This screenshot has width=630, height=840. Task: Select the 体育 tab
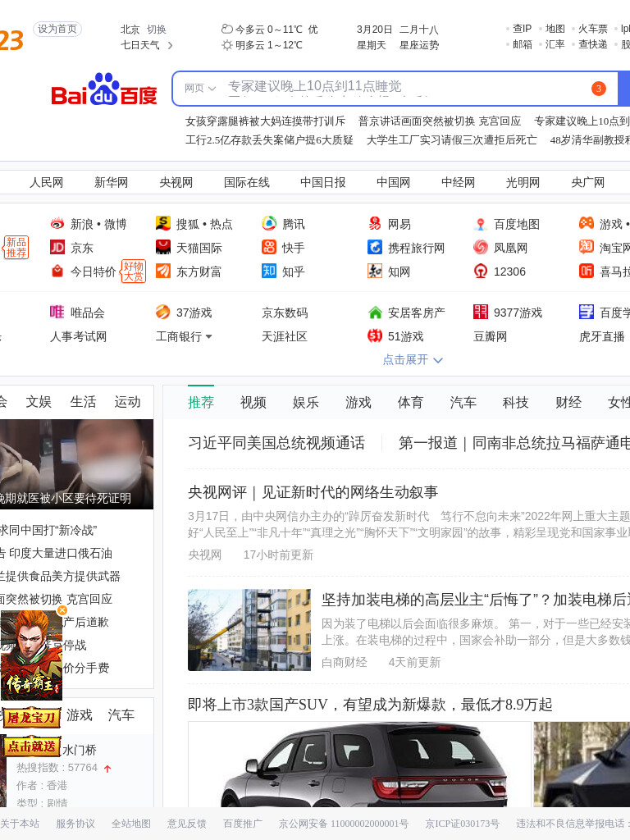pos(410,402)
